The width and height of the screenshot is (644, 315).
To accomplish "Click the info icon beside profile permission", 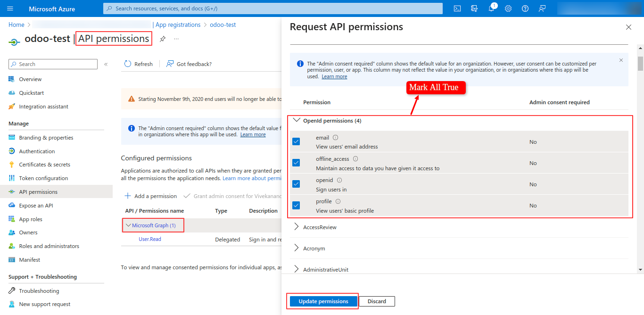I will tap(338, 201).
